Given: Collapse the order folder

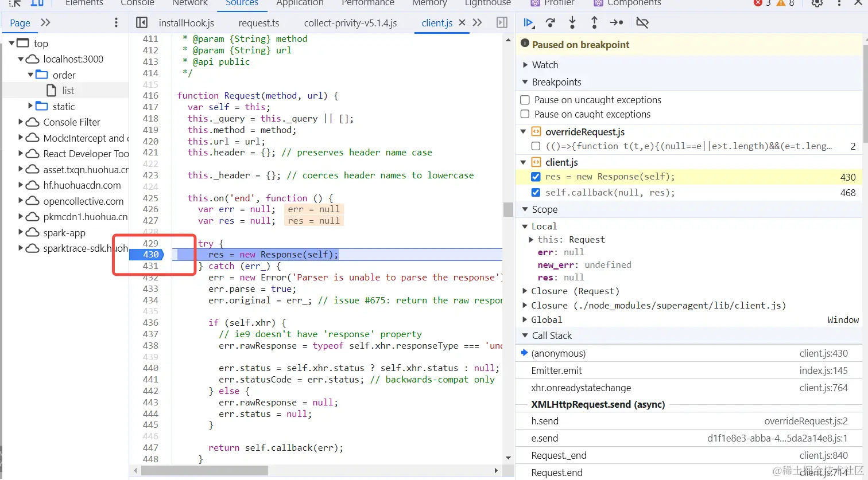Looking at the screenshot, I should click(x=30, y=75).
